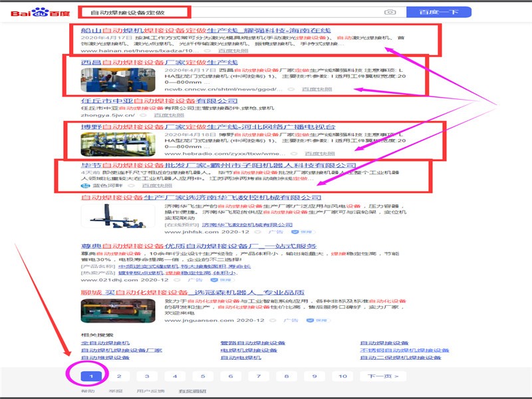Open related search 自动电焊机
Viewport: 532px width, 399px height.
[x=241, y=358]
